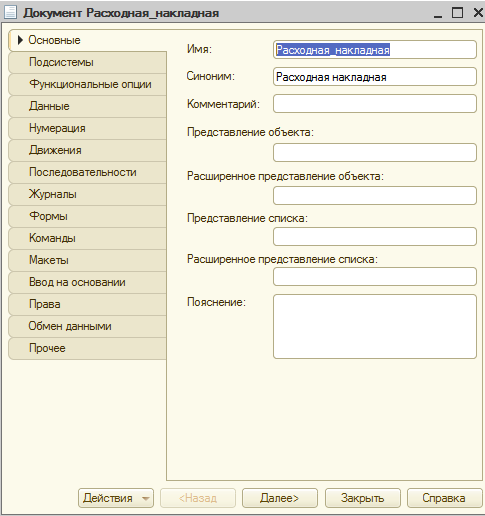The width and height of the screenshot is (485, 516).
Task: Switch to the Подсистемы tab
Action: (87, 62)
